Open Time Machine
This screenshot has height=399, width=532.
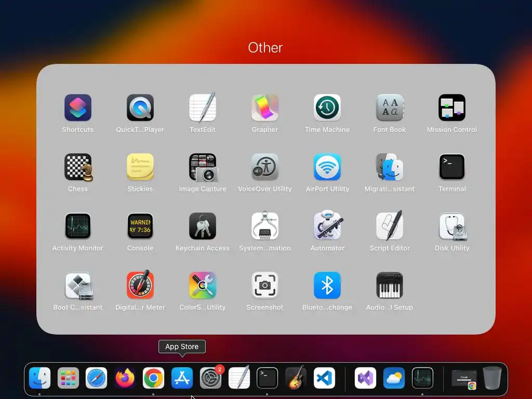(x=327, y=108)
